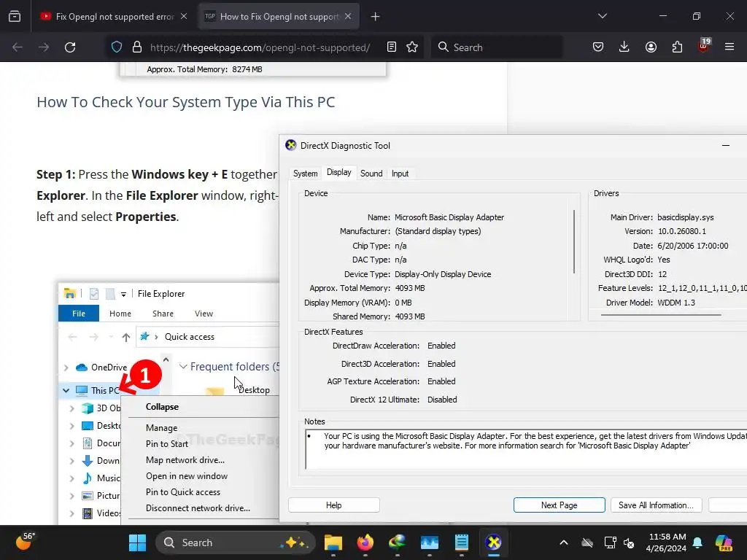Click the Help button in DirectX dialog
Viewport: 747px width, 560px height.
pyautogui.click(x=334, y=505)
